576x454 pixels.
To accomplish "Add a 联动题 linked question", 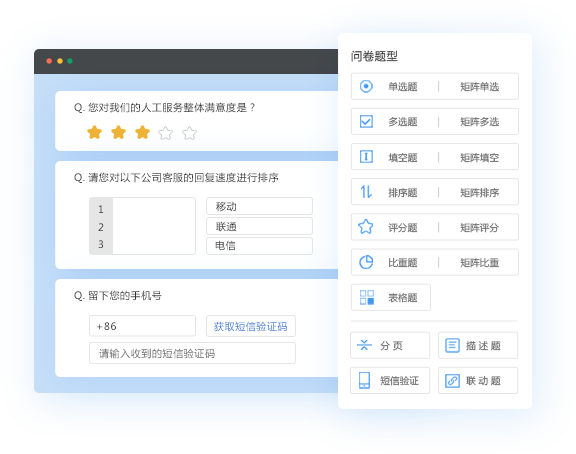I will 478,381.
